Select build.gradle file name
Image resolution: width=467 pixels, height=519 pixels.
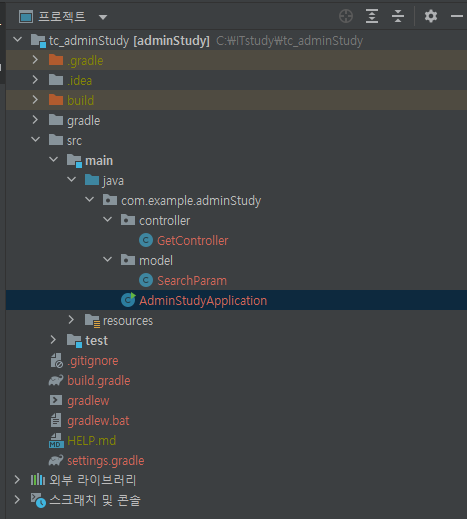click(99, 381)
